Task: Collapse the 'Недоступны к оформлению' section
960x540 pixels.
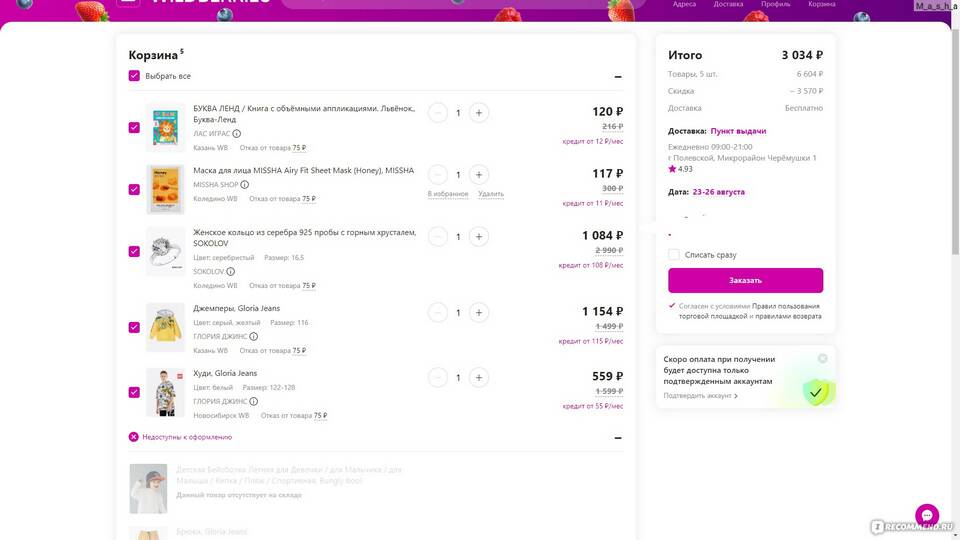Action: pos(618,437)
